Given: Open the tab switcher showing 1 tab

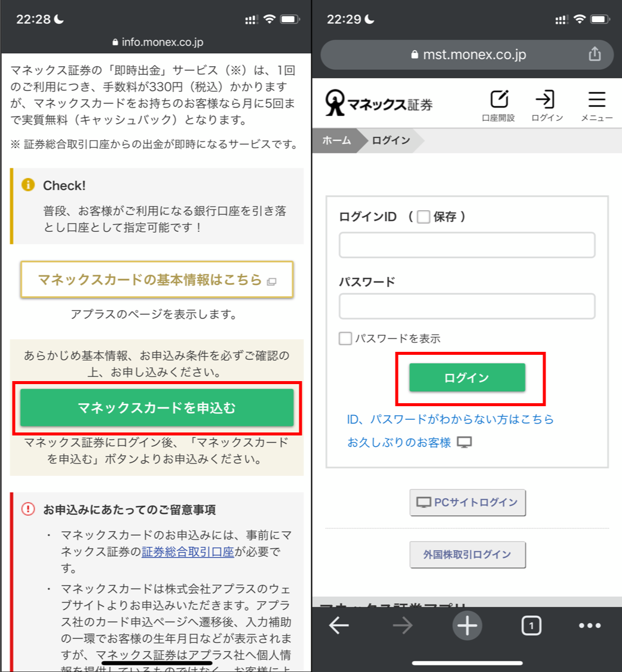Looking at the screenshot, I should (x=532, y=626).
